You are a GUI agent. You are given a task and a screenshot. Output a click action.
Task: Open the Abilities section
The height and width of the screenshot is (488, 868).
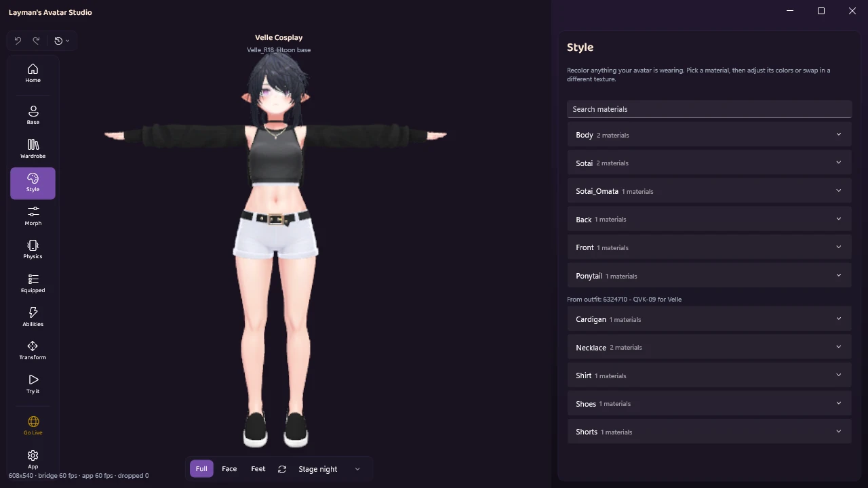coord(33,317)
